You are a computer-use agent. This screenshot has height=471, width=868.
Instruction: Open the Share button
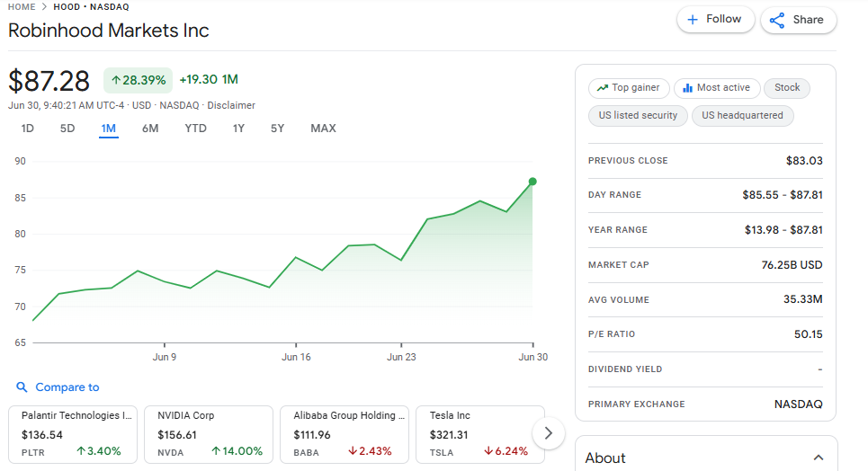click(798, 20)
